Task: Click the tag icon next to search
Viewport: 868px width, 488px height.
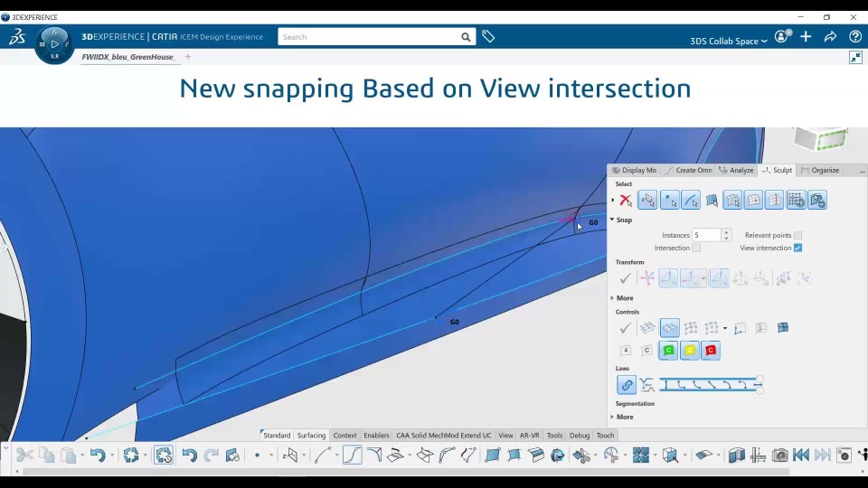Action: [x=488, y=36]
